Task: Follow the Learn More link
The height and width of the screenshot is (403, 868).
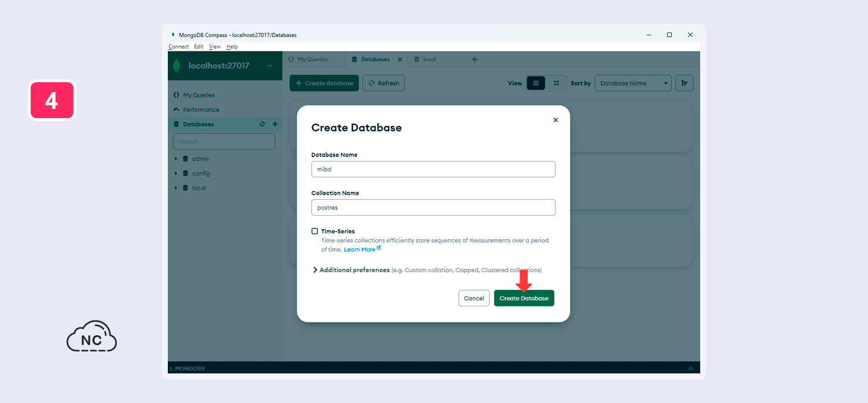Action: click(x=360, y=250)
